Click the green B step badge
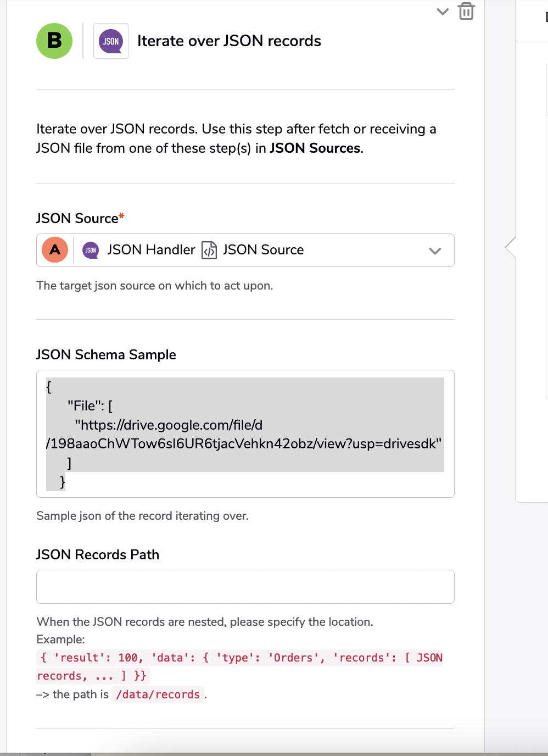 [54, 41]
